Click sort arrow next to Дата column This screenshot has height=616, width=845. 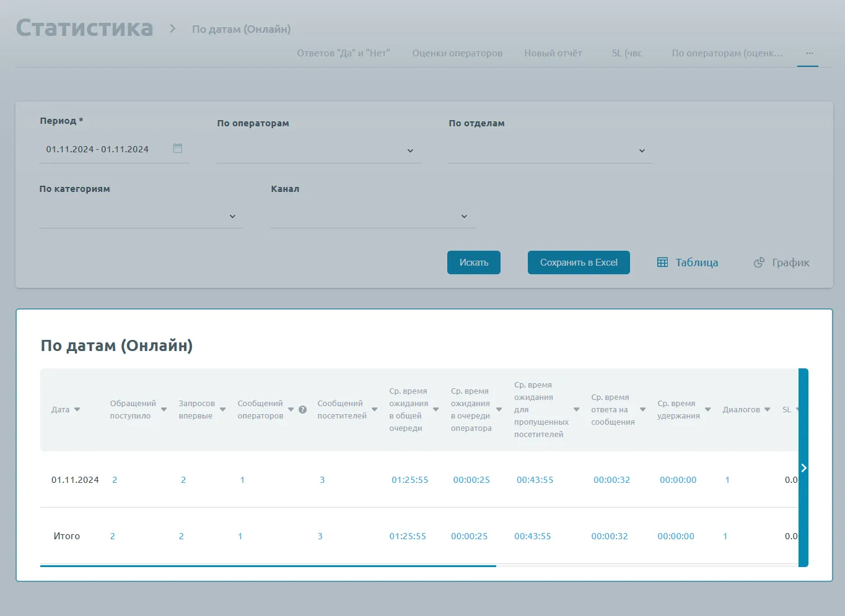coord(77,410)
